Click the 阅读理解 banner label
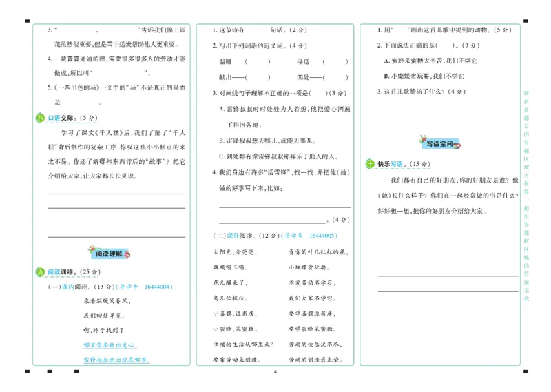551x392 pixels. coord(109,254)
